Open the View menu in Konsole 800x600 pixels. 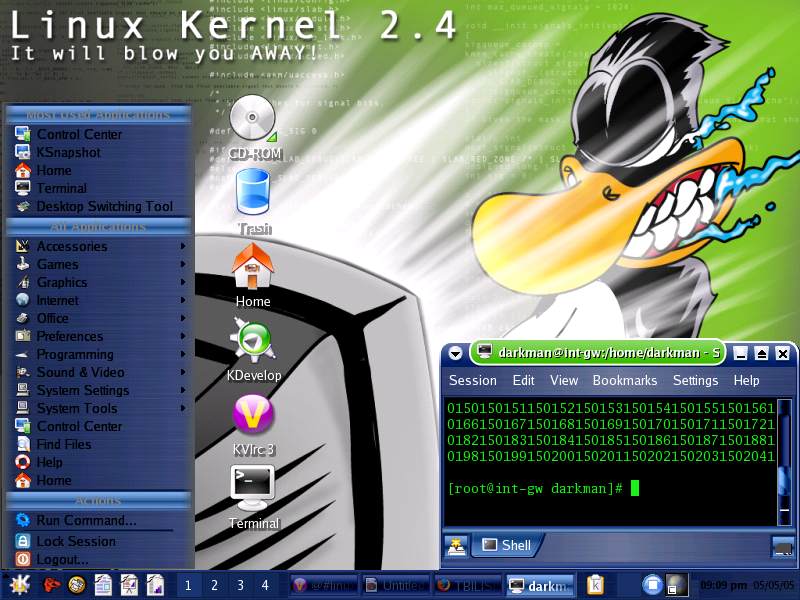(564, 381)
